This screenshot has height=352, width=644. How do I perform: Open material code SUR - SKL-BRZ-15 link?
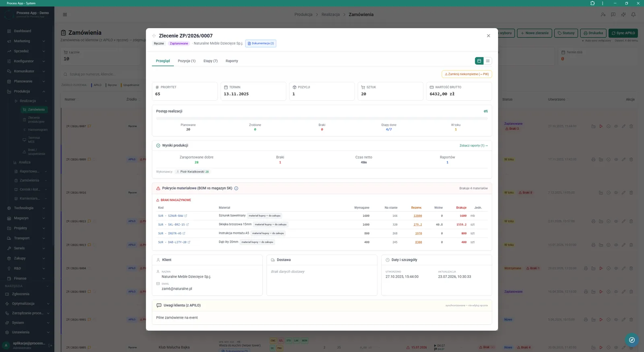pyautogui.click(x=173, y=225)
